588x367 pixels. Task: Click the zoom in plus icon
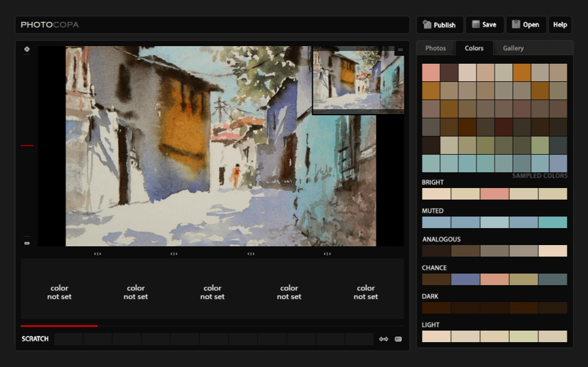point(27,49)
